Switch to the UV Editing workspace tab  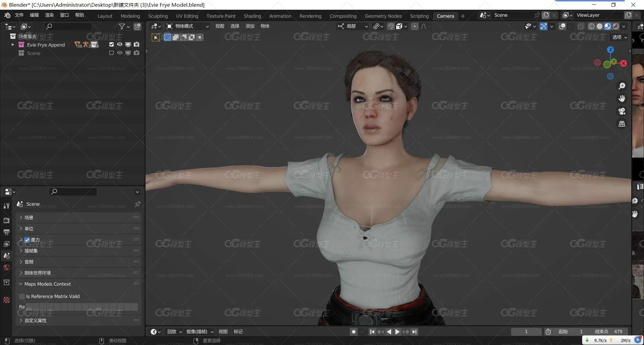click(x=187, y=16)
